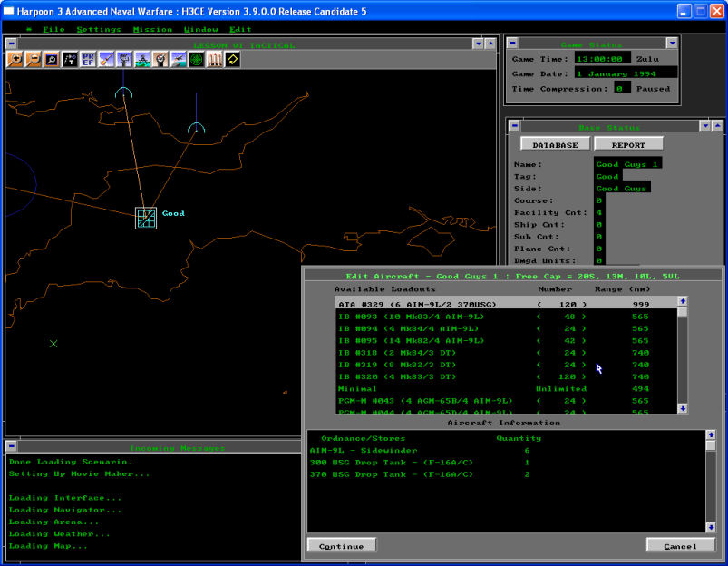Image resolution: width=728 pixels, height=566 pixels.
Task: Select loadout IB #093 row
Action: click(x=506, y=317)
